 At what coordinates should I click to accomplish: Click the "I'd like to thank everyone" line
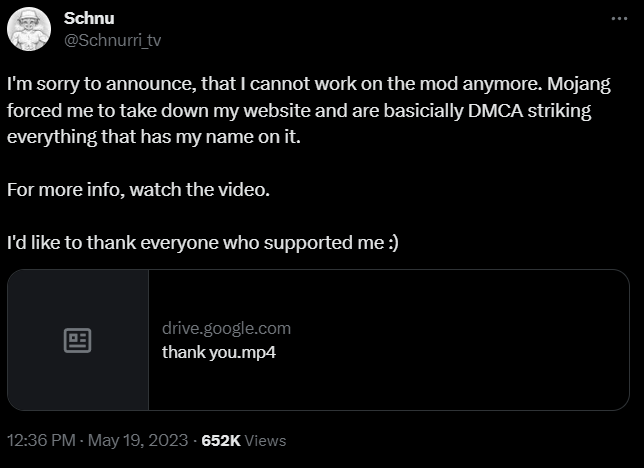pos(203,242)
